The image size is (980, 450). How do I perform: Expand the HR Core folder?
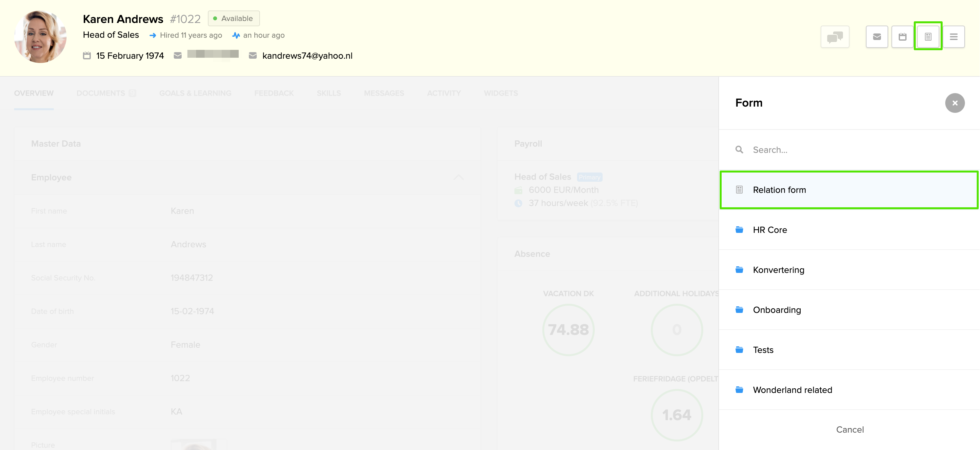point(770,230)
